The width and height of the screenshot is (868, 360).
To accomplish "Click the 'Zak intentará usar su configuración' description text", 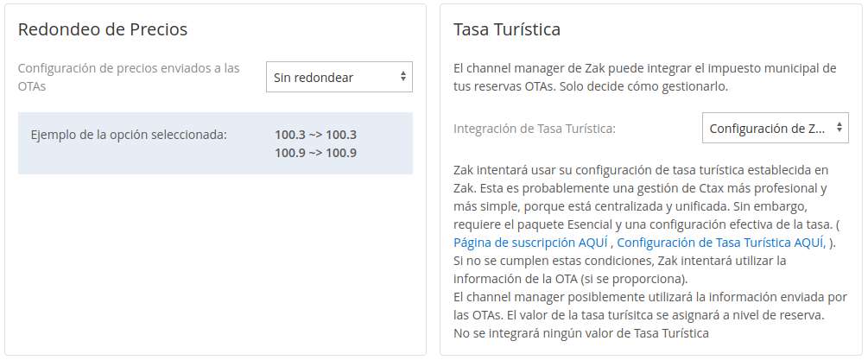I will (641, 179).
